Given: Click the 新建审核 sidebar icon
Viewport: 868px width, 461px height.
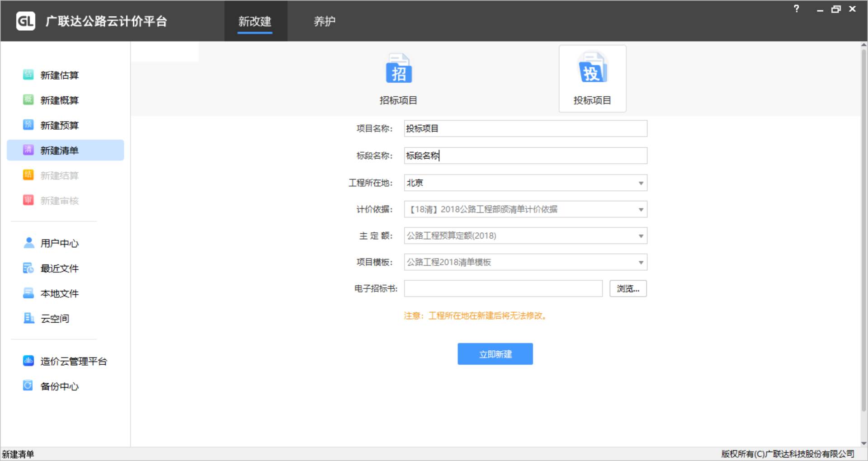Looking at the screenshot, I should tap(28, 200).
